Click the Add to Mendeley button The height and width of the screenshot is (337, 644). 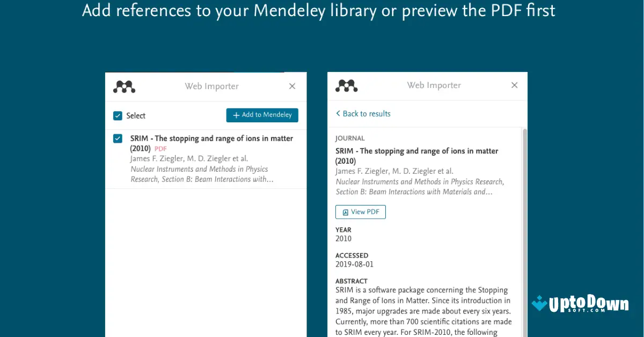pos(262,115)
